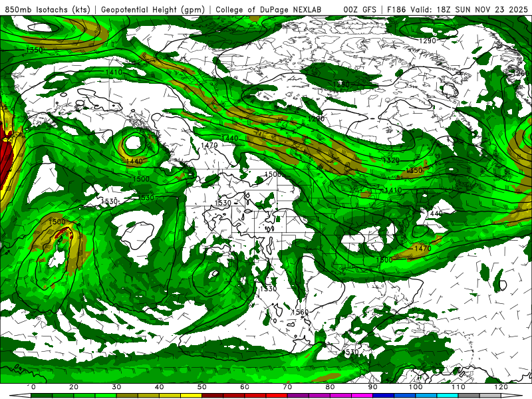Pick the dark purple swatch after 70
The width and height of the screenshot is (532, 399).
tap(298, 396)
